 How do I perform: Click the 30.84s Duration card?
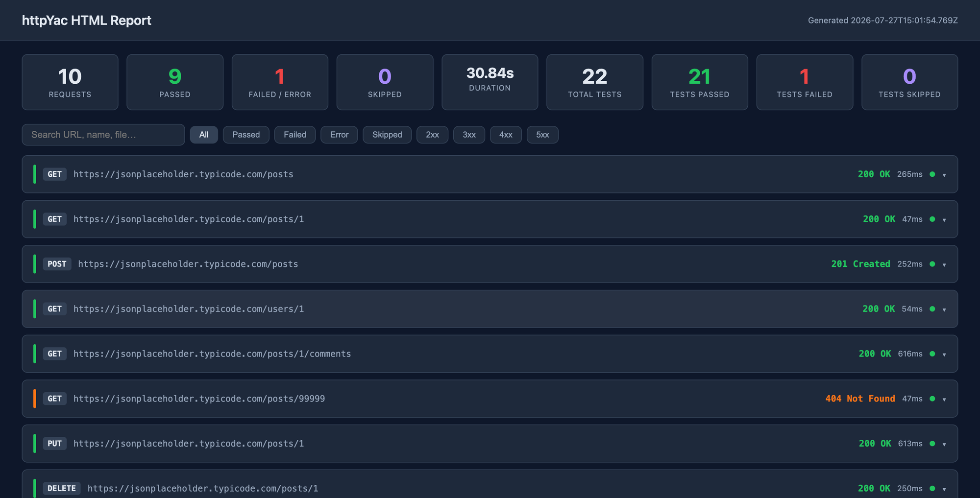pyautogui.click(x=490, y=82)
